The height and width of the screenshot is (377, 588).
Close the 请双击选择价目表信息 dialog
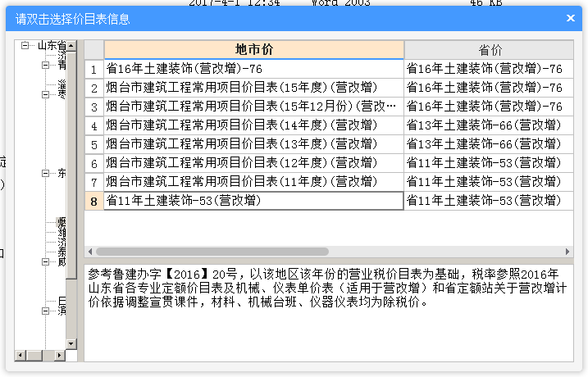571,18
